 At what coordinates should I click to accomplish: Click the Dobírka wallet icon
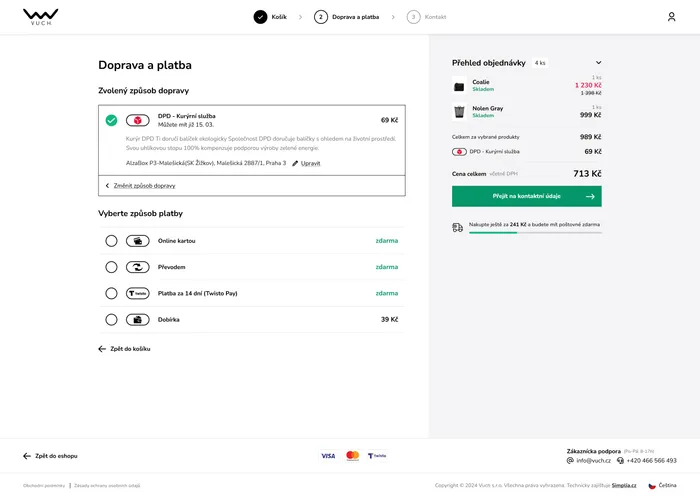138,320
